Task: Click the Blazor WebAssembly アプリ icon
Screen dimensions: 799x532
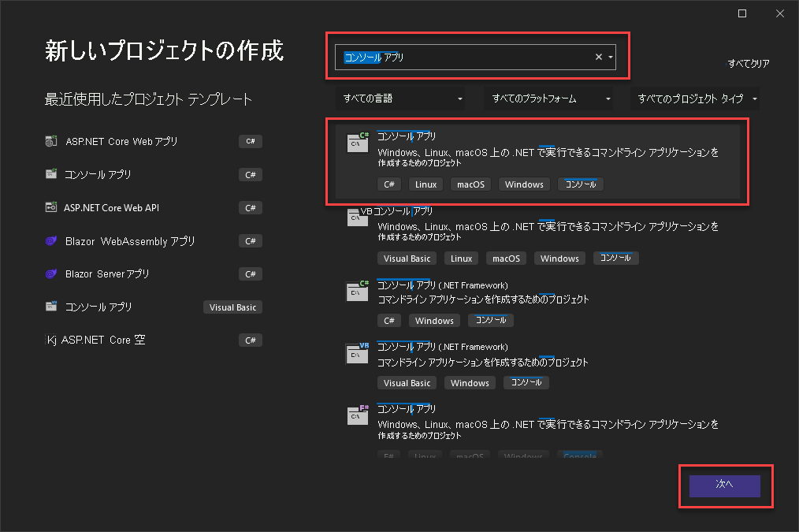Action: coord(50,240)
